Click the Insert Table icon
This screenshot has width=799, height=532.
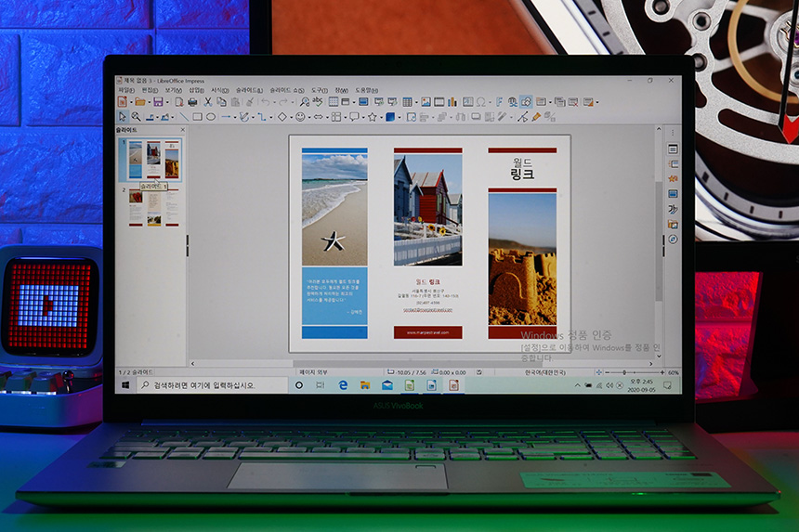tap(407, 102)
